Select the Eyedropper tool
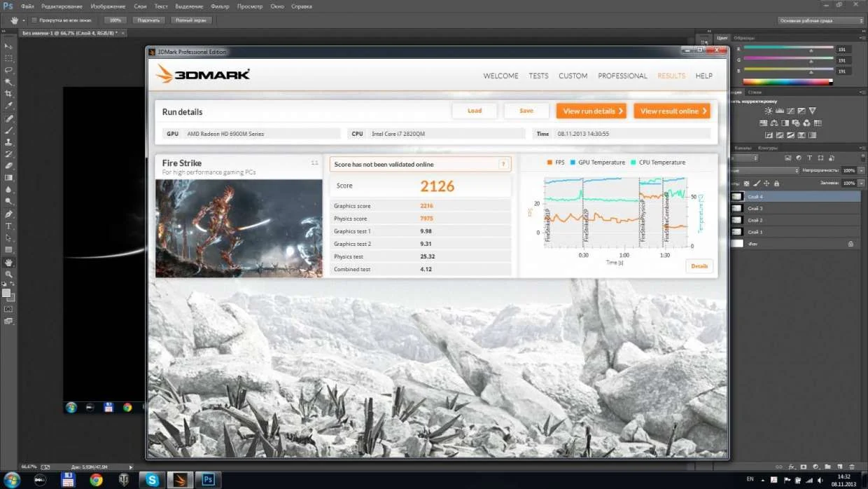The height and width of the screenshot is (489, 868). pyautogui.click(x=9, y=106)
